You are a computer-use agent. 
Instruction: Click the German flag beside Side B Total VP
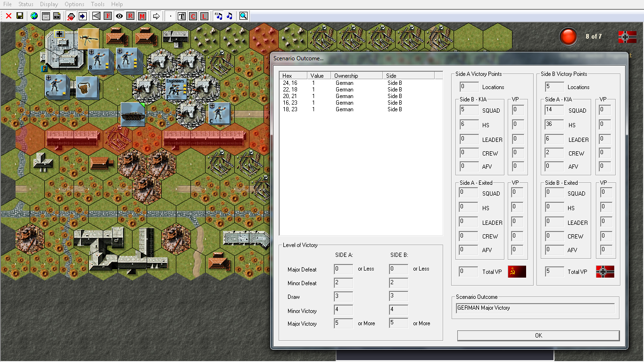click(x=605, y=271)
